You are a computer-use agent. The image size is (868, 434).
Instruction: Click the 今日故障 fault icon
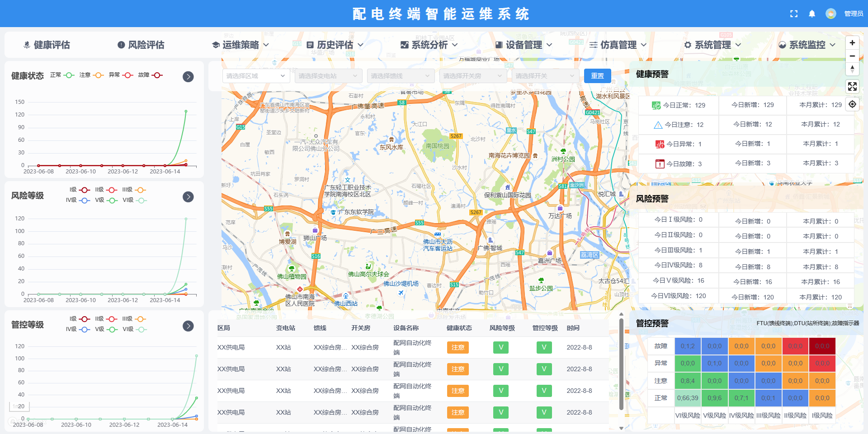coord(660,164)
